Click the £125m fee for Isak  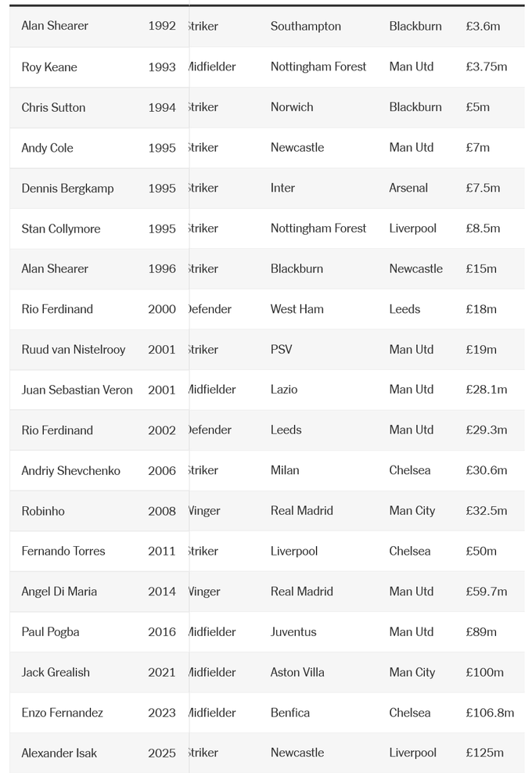[484, 753]
